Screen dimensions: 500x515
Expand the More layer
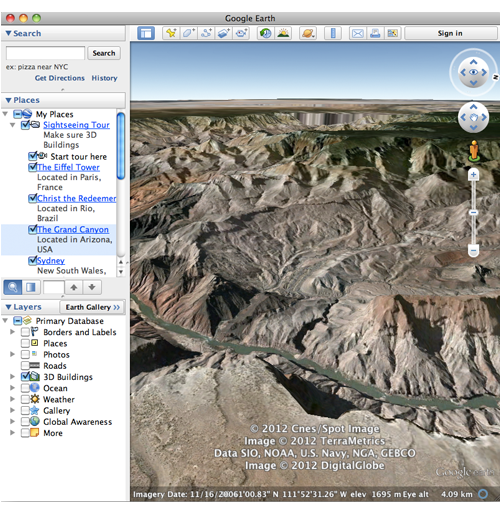tap(13, 433)
